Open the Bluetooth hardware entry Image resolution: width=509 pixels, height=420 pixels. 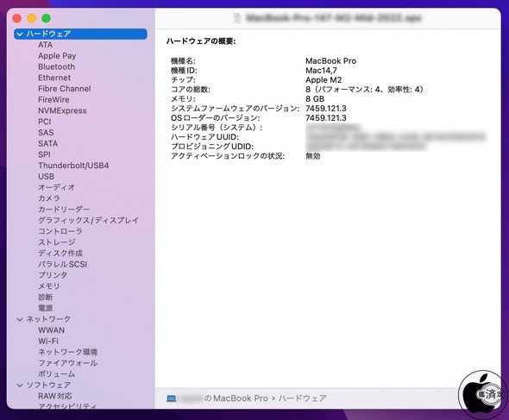click(x=56, y=67)
